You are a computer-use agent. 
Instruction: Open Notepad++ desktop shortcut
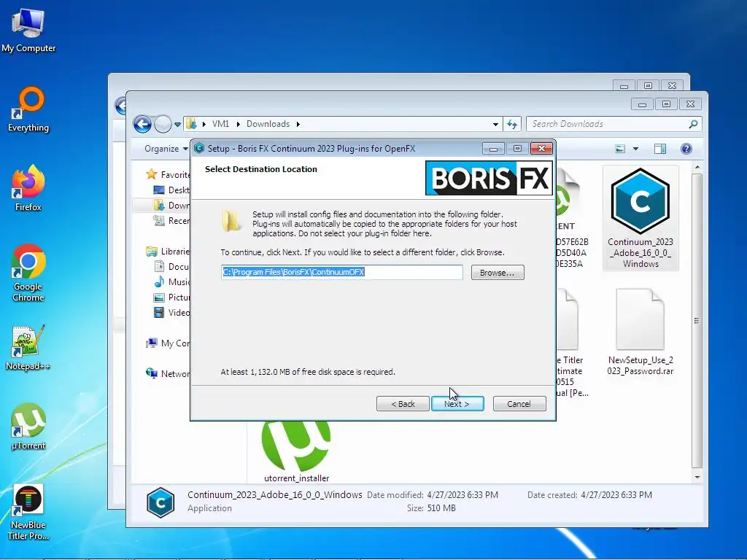pyautogui.click(x=28, y=348)
